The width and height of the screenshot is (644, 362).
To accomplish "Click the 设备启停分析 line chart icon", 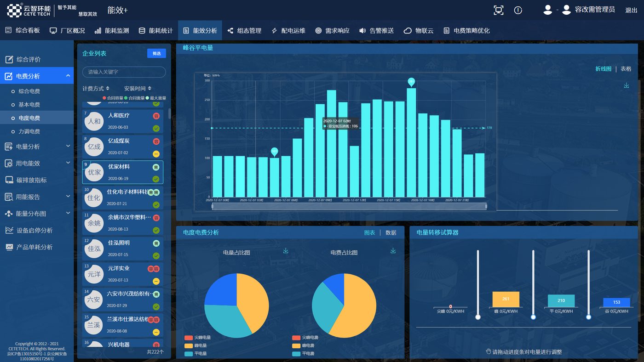I will point(9,230).
